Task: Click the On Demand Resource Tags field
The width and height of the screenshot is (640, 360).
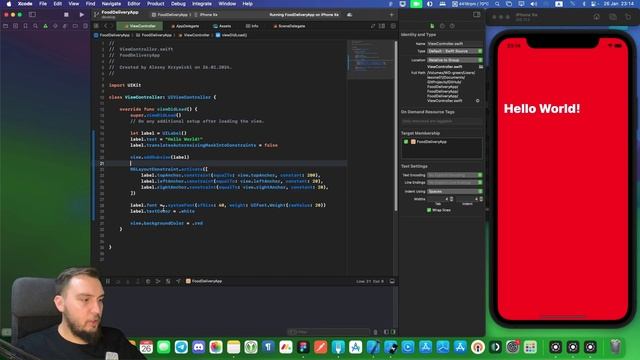Action: (x=442, y=121)
